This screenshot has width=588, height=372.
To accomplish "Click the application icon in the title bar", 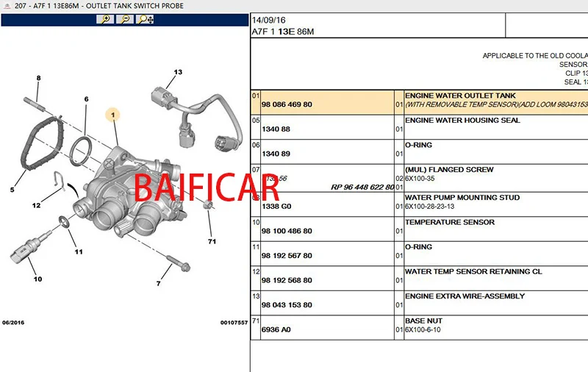I will coord(7,6).
